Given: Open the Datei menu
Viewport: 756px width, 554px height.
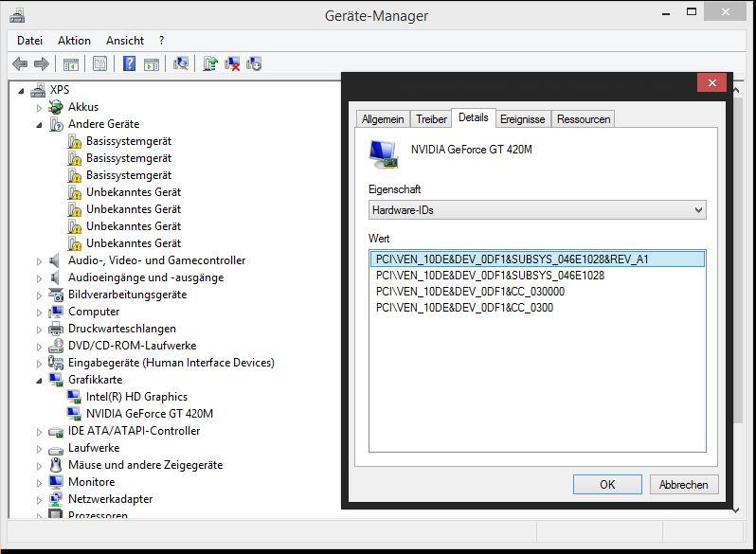Looking at the screenshot, I should [x=30, y=41].
